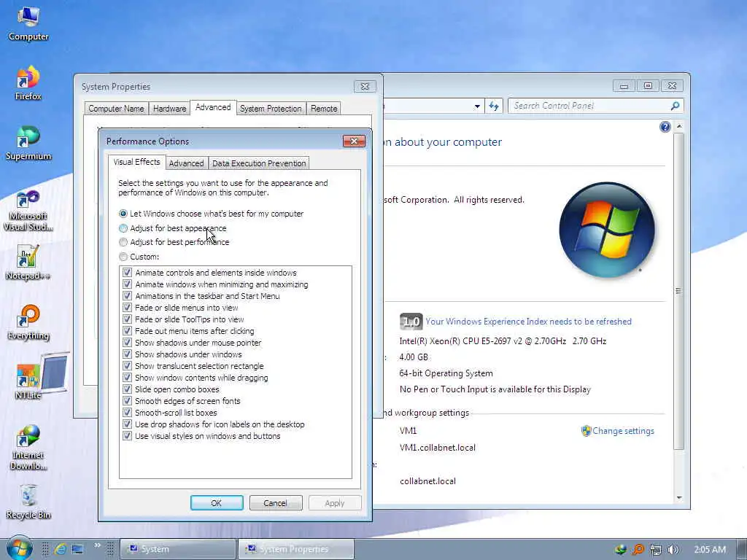Open System Protection tab in System Properties
This screenshot has width=747, height=560.
pos(271,109)
